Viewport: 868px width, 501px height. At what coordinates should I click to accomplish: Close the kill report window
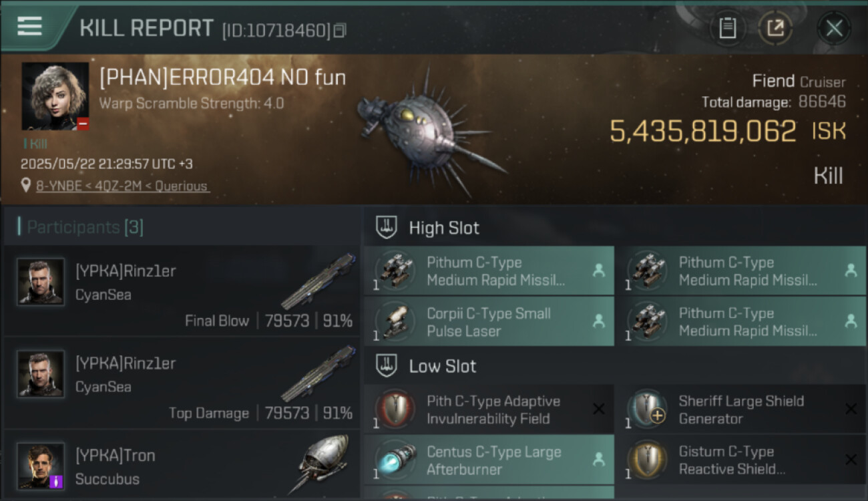click(x=834, y=28)
